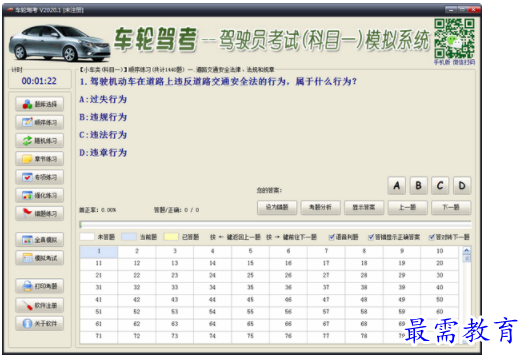The width and height of the screenshot is (526, 362).
Task: Launch 全真模拟 full simulation
Action: pos(40,240)
